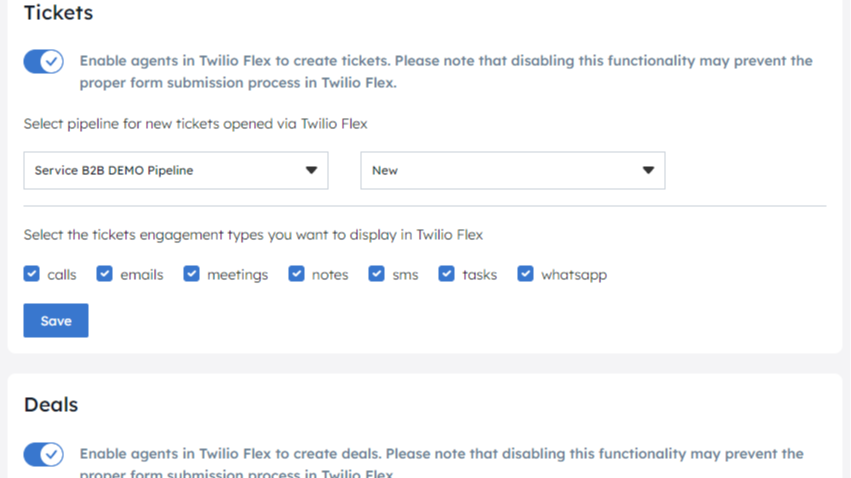
Task: Click the meetings label text
Action: (237, 275)
